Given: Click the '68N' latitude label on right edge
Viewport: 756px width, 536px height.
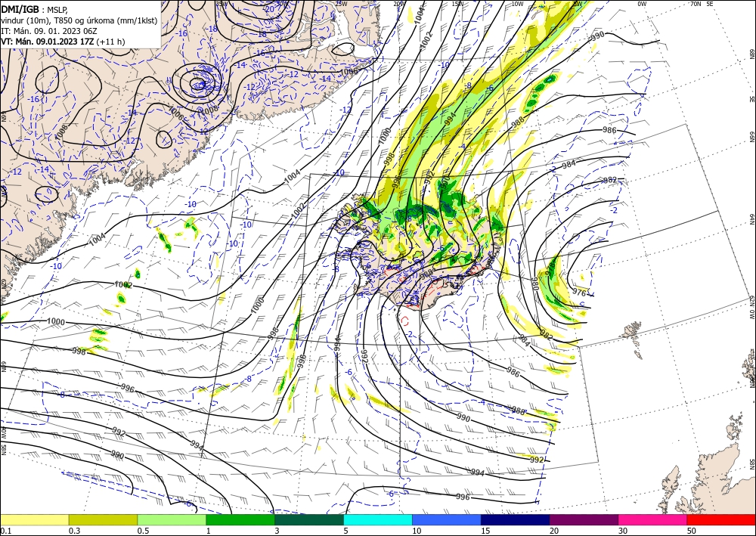Looking at the screenshot, I should pyautogui.click(x=751, y=54).
